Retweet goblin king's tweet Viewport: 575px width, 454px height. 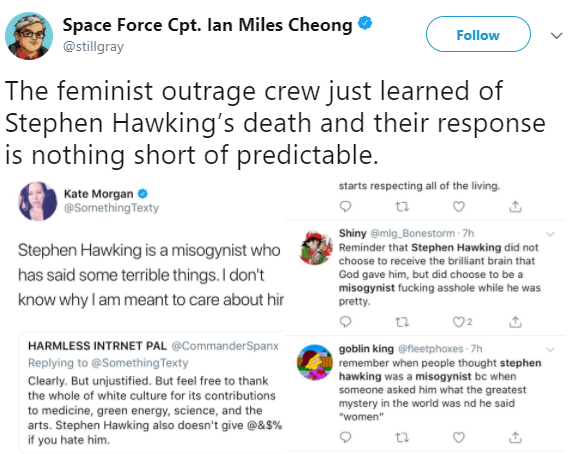[x=402, y=437]
